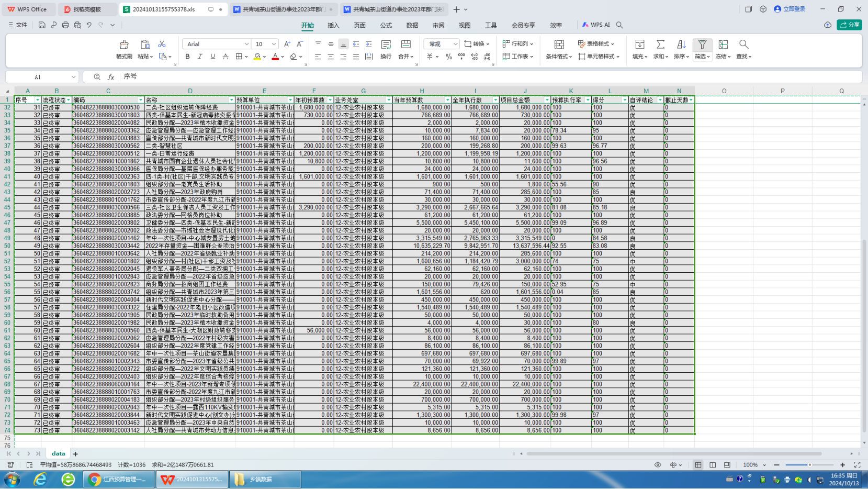Image resolution: width=868 pixels, height=489 pixels.
Task: Toggle bold formatting
Action: pyautogui.click(x=187, y=57)
